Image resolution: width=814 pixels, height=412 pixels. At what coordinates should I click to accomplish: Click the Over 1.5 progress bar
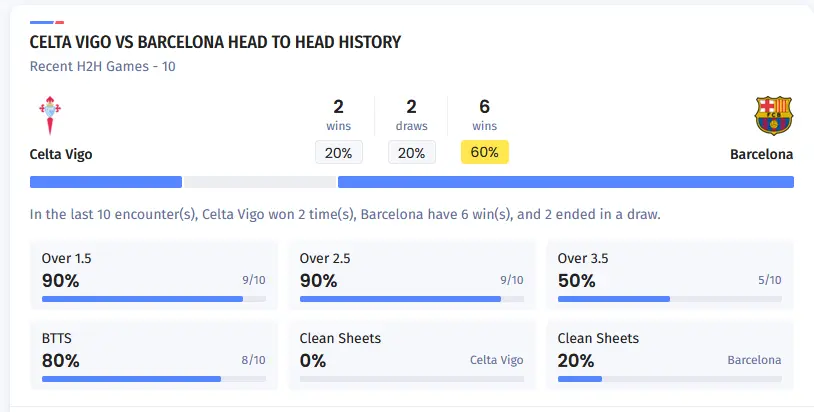point(154,298)
